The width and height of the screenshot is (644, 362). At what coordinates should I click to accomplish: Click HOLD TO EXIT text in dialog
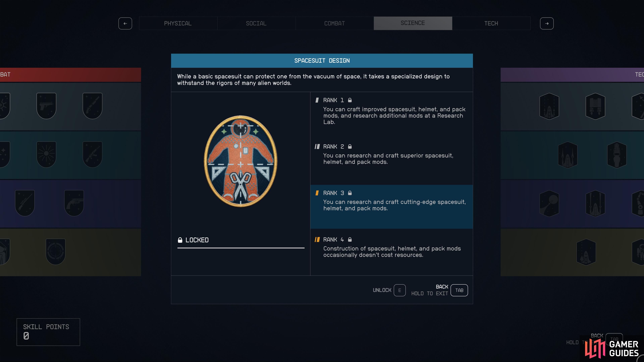(x=430, y=294)
